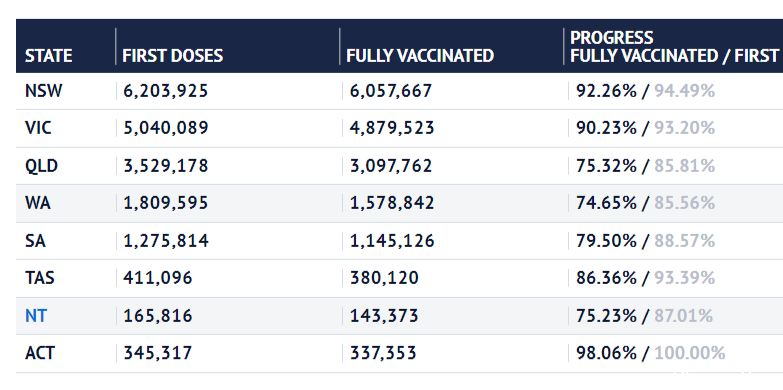
Task: Select the WA row label
Action: point(37,203)
